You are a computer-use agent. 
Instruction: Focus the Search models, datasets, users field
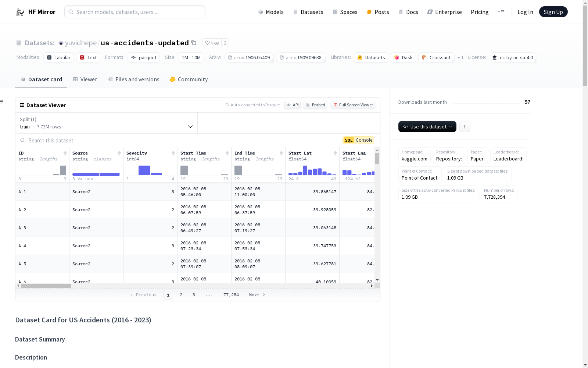point(135,12)
